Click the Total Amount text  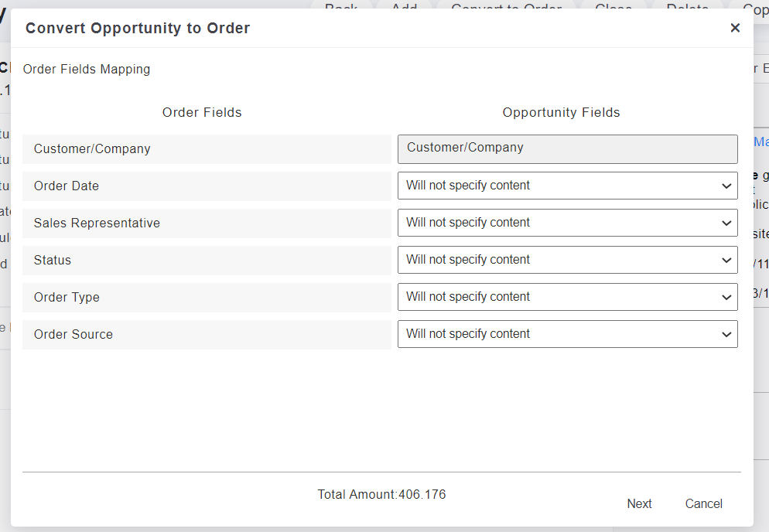click(x=381, y=494)
